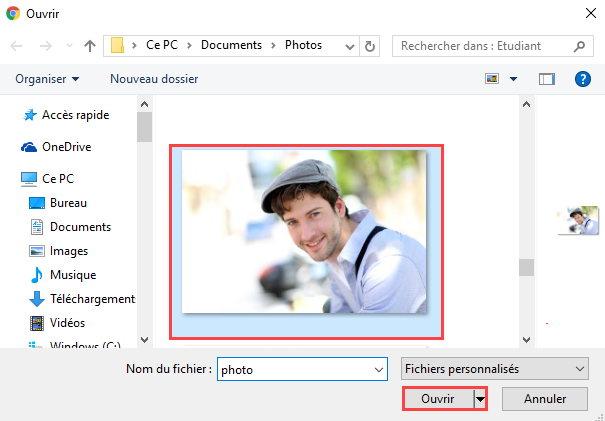Move sidebar up with its top arrow
The height and width of the screenshot is (421, 605).
point(144,104)
